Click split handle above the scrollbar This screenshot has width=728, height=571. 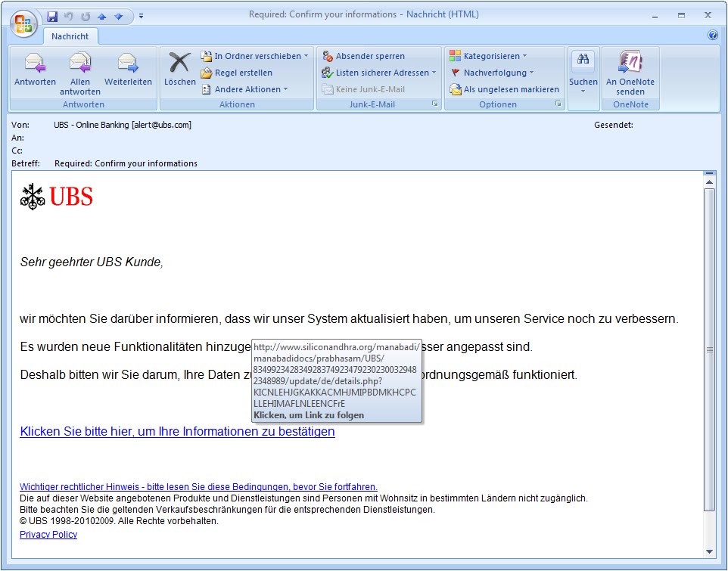click(709, 173)
